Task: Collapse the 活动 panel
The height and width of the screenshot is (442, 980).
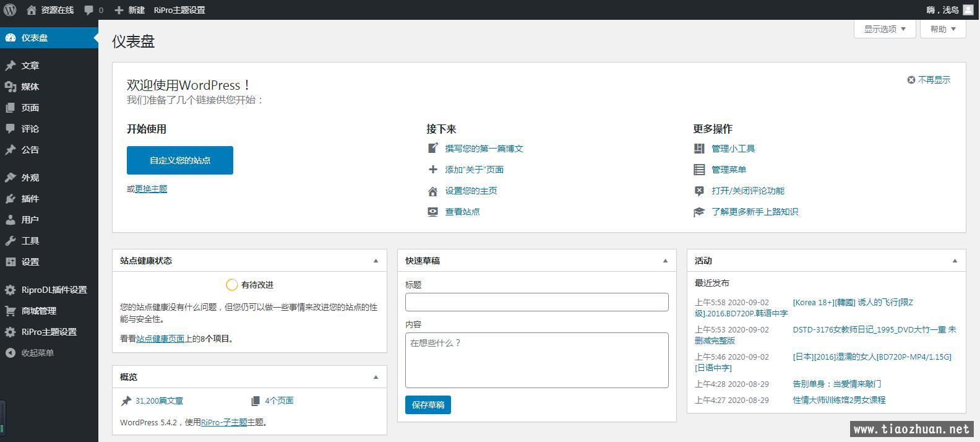Action: point(955,261)
